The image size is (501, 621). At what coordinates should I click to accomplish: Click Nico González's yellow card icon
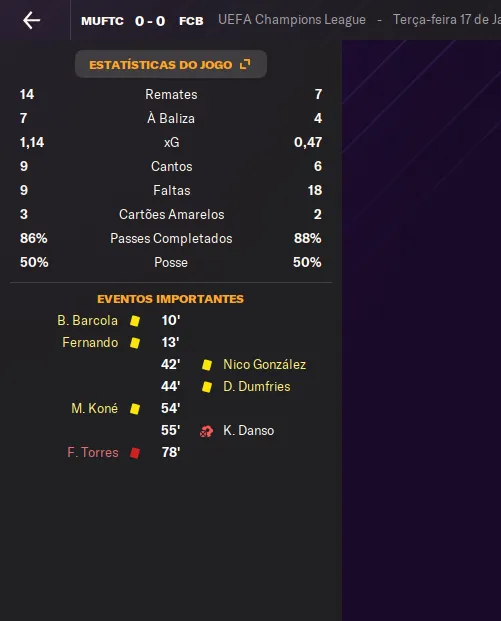click(207, 365)
